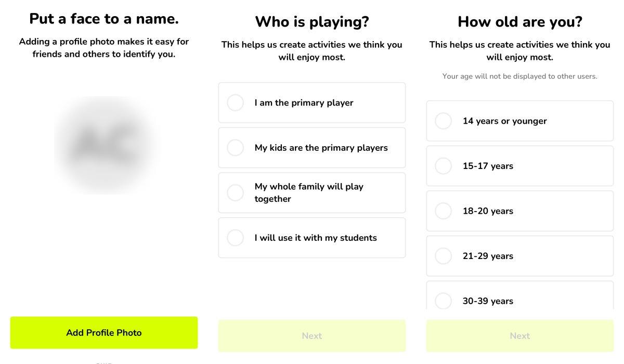Select the radio circle for '15-17 years'
Screen dimensions: 624x364
point(444,166)
